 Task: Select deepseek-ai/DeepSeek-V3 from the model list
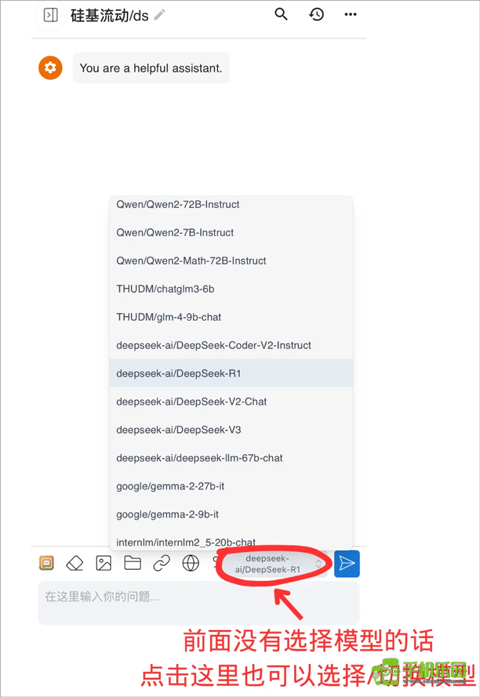click(231, 430)
